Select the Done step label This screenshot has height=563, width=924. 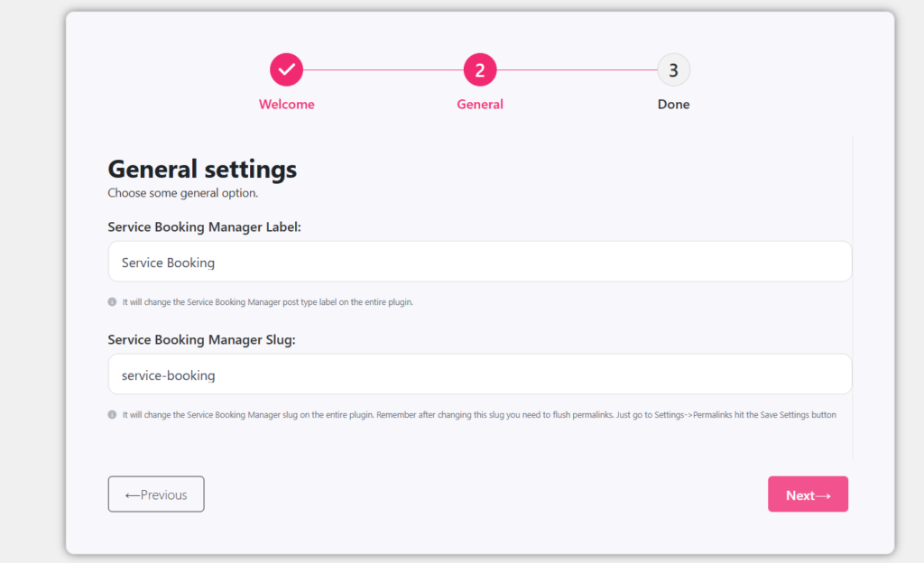(x=673, y=104)
